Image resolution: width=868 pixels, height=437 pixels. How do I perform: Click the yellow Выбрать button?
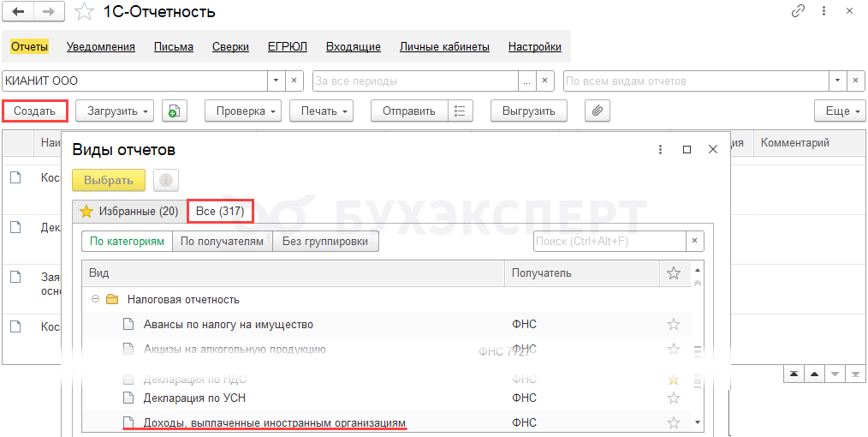109,180
